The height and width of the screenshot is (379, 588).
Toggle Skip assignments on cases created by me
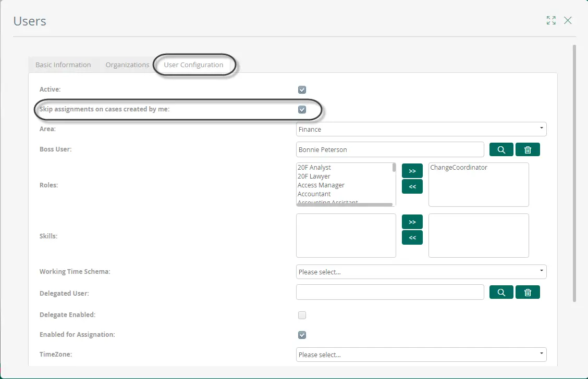click(302, 109)
